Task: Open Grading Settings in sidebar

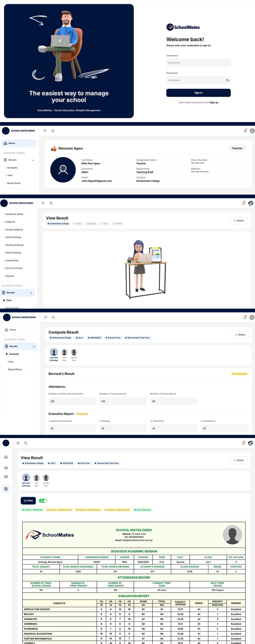Action: pyautogui.click(x=15, y=245)
